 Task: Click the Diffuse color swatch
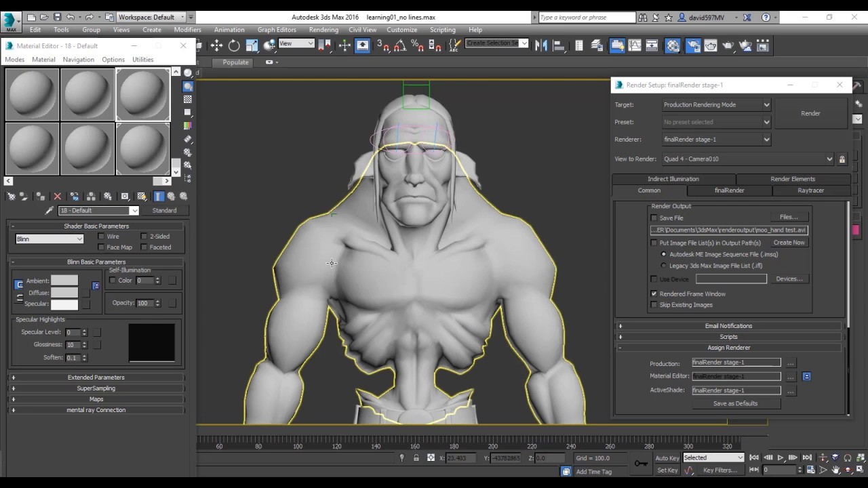[64, 292]
